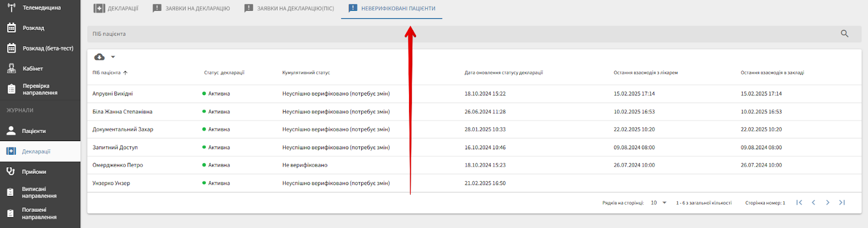868x228 pixels.
Task: Open patient Біла Жанна Степанівна row
Action: click(122, 112)
